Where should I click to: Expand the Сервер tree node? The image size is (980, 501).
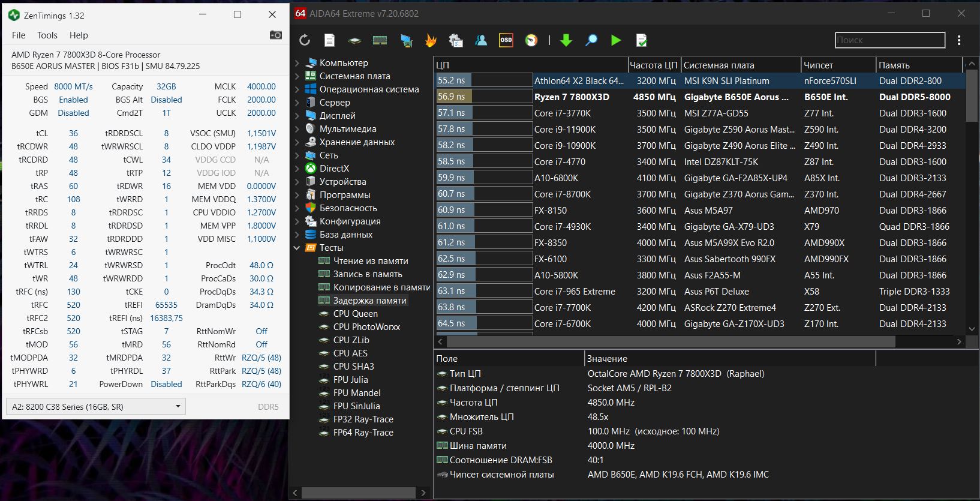297,102
